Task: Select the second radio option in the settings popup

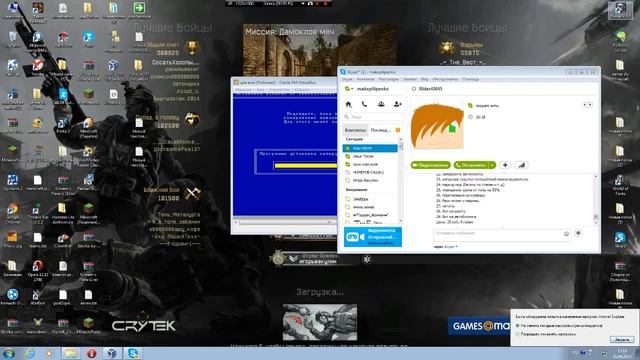Action: [x=517, y=334]
